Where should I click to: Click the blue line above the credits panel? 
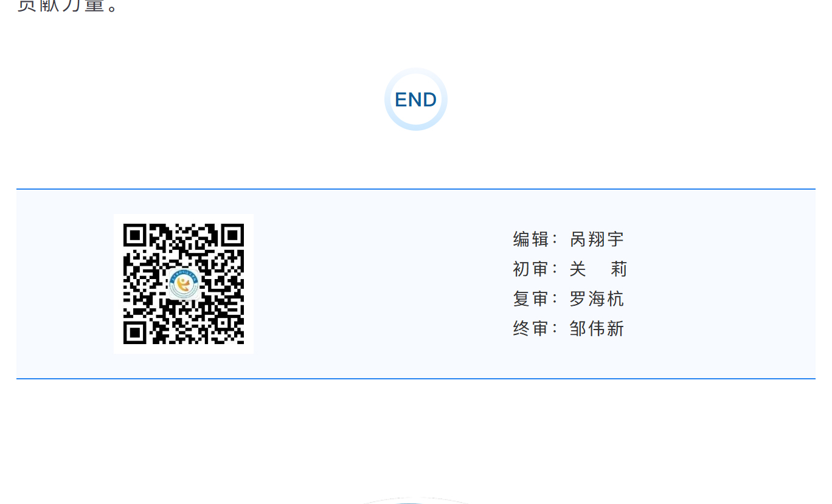416,189
